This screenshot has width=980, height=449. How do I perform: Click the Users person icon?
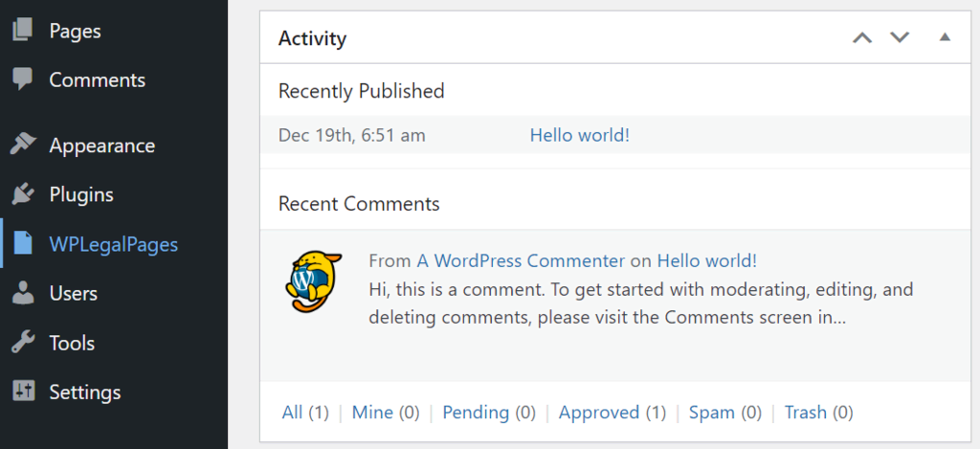click(22, 293)
